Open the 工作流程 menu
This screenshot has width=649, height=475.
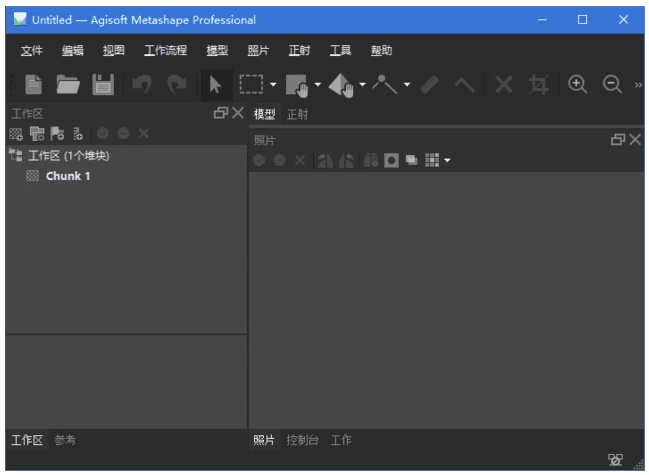coord(165,50)
